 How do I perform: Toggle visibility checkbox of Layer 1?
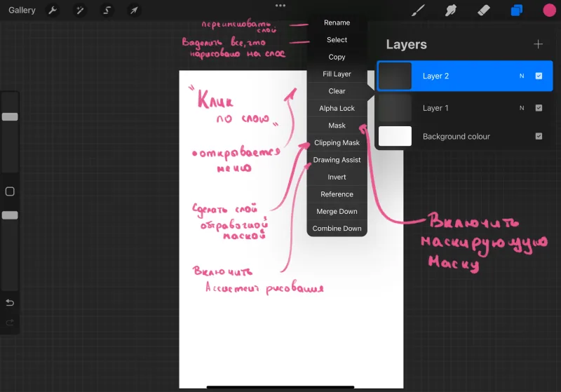(x=539, y=108)
